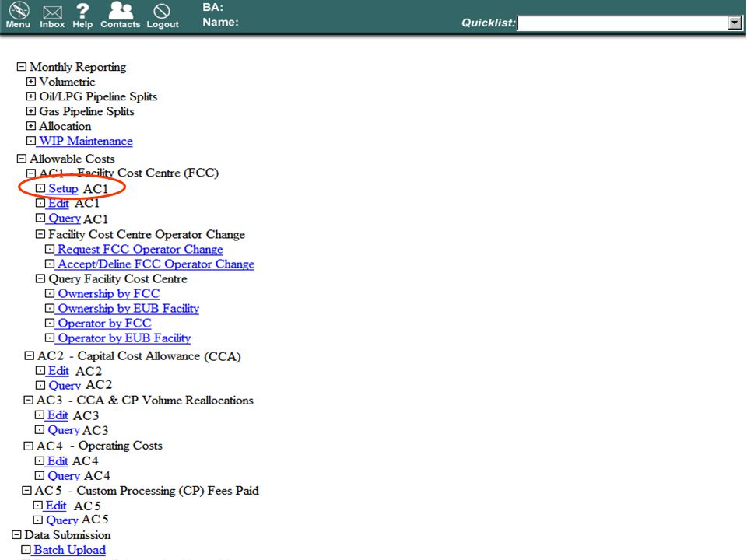The height and width of the screenshot is (560, 747).
Task: Click the Volumetric tree label
Action: click(67, 82)
